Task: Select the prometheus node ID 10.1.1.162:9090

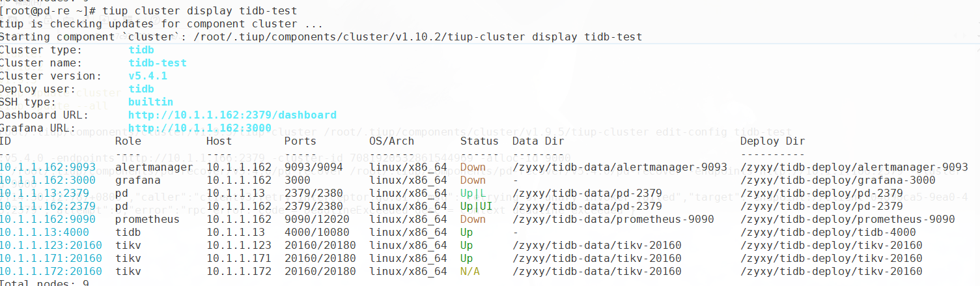Action: [48, 219]
